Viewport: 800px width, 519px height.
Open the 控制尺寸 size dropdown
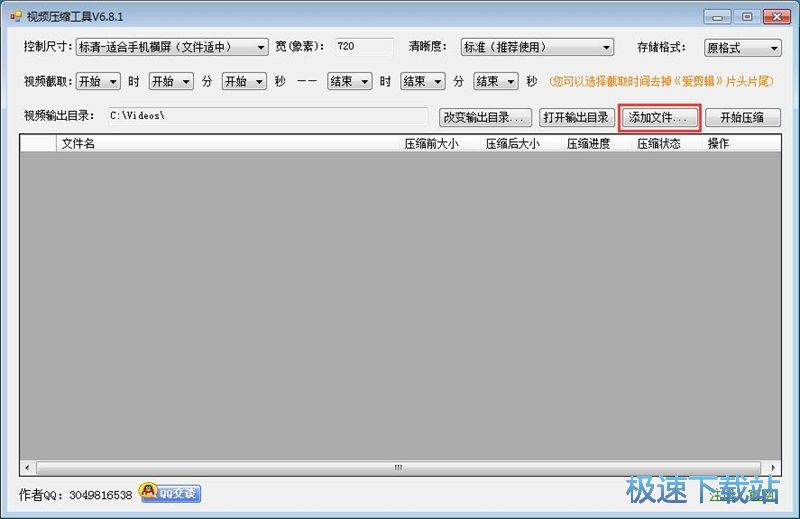pyautogui.click(x=172, y=47)
